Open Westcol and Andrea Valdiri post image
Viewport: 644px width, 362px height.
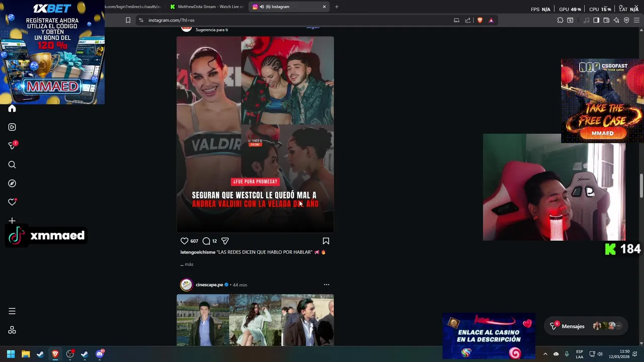(255, 134)
